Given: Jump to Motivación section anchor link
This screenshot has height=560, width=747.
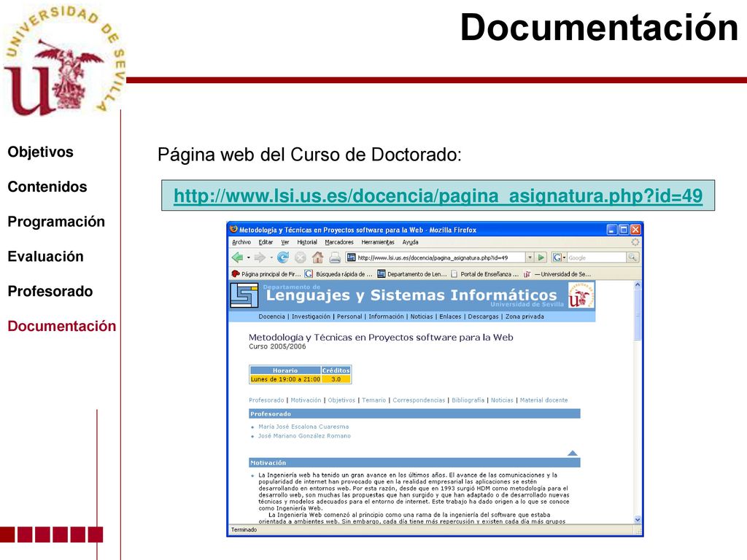Looking at the screenshot, I should (x=306, y=400).
